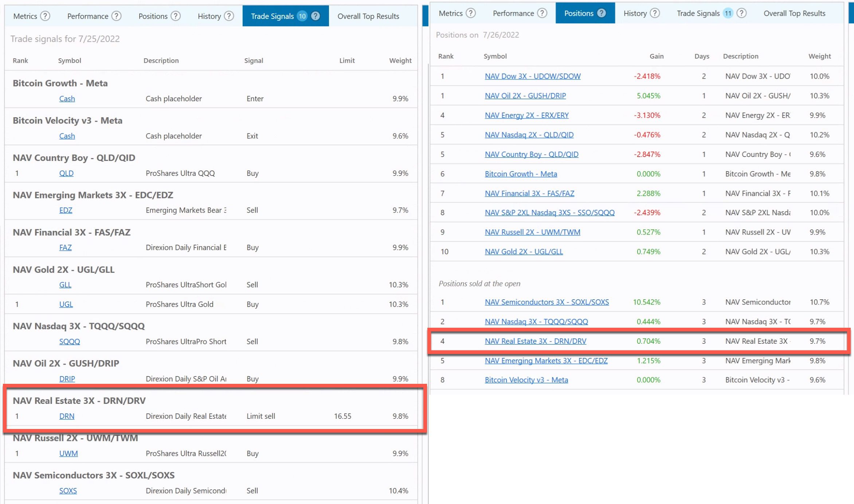Open right panel Trade Signals tab with badge 11
Image resolution: width=854 pixels, height=504 pixels.
click(x=698, y=13)
